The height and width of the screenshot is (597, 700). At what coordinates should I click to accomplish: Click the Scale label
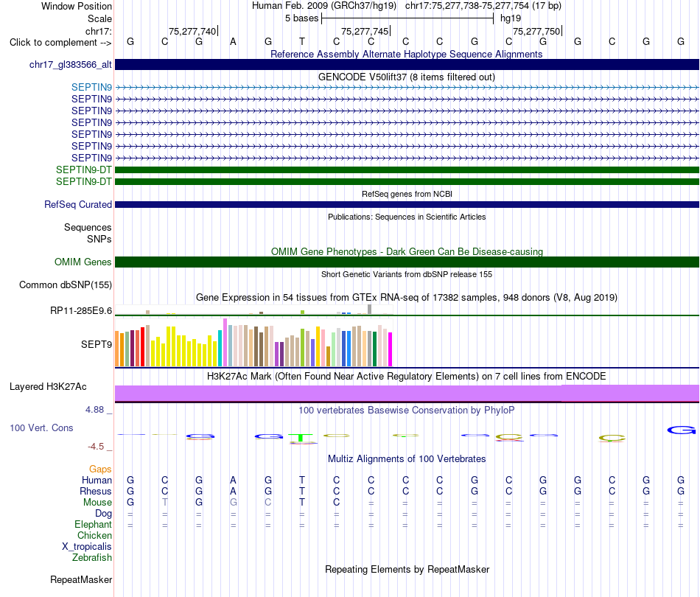[x=99, y=18]
